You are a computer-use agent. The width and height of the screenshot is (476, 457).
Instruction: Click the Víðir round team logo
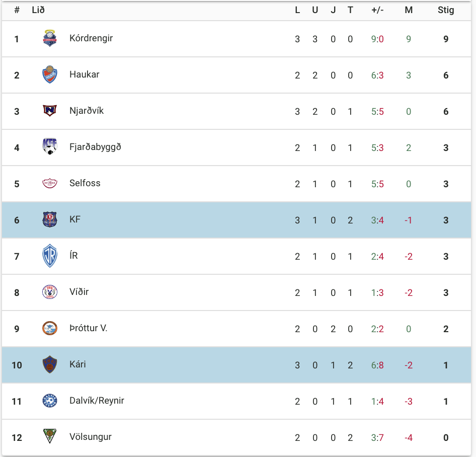pos(50,292)
